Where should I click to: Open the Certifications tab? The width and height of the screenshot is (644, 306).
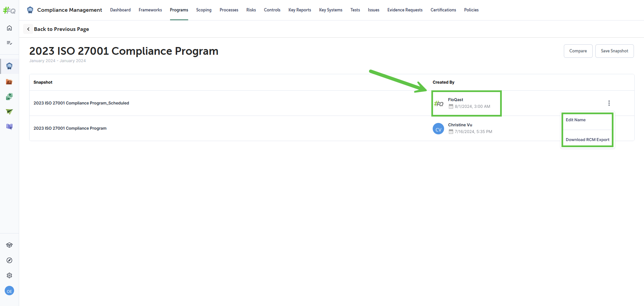click(x=443, y=10)
